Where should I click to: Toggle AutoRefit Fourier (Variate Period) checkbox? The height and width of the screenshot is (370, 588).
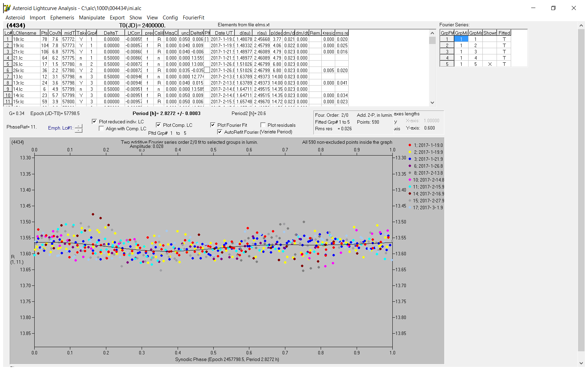point(220,132)
